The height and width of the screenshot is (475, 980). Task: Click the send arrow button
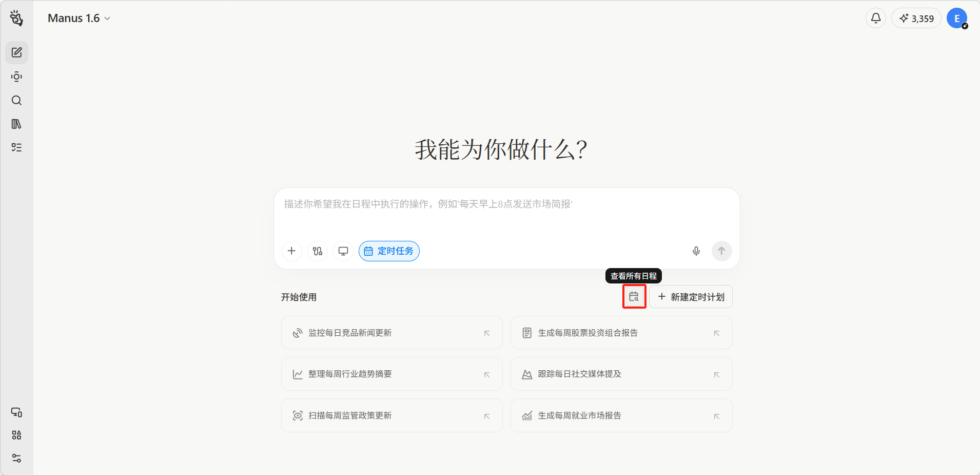click(721, 251)
